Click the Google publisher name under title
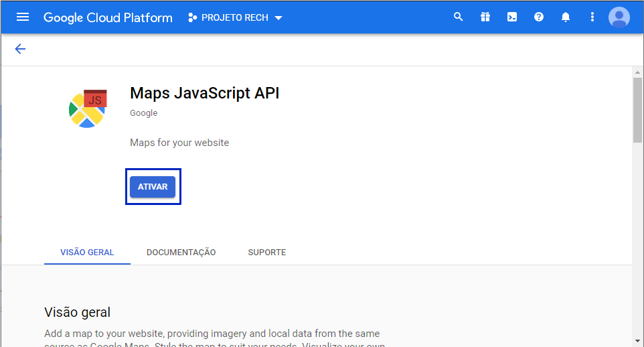This screenshot has width=644, height=347. click(x=143, y=113)
